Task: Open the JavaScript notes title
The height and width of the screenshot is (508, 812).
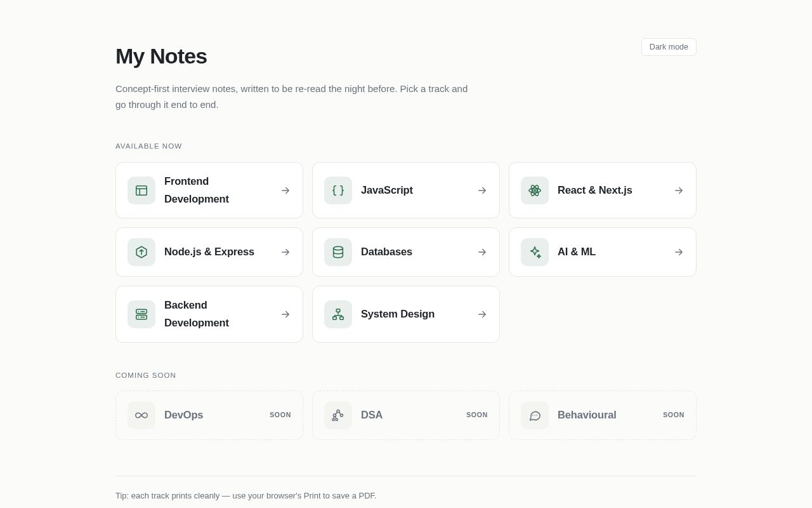Action: coord(387,190)
